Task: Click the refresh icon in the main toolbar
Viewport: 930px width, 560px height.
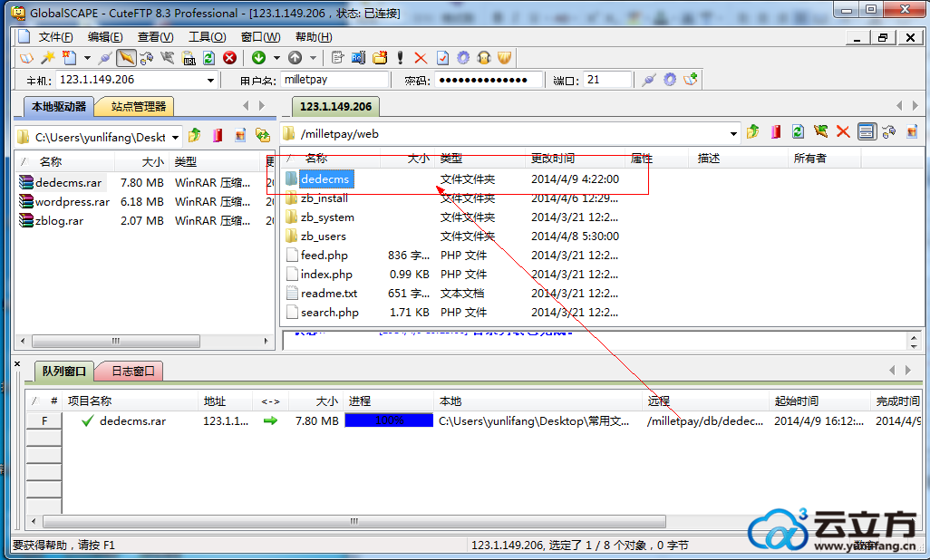Action: coord(208,58)
